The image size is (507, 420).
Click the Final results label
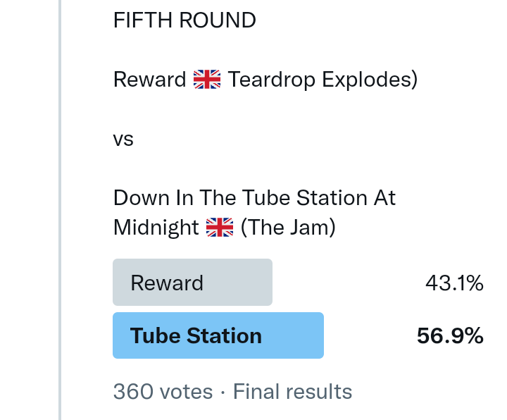point(292,391)
